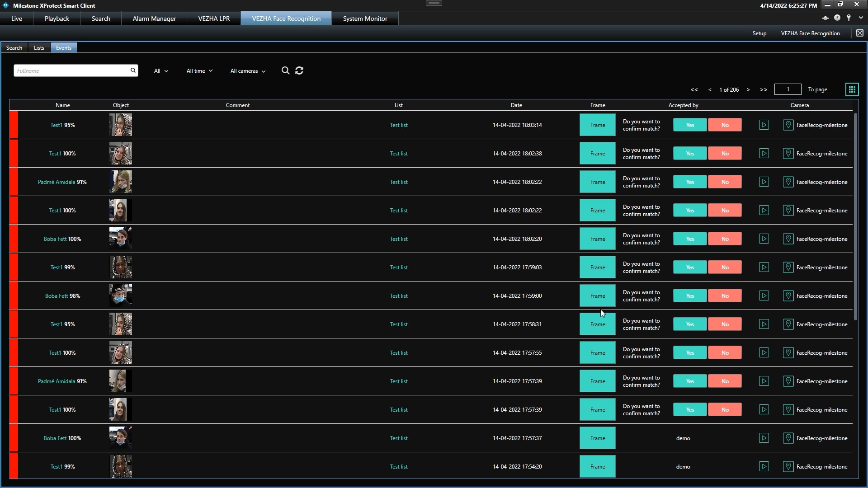Jump to the first page of events
Viewport: 868px width, 488px height.
[x=694, y=89]
